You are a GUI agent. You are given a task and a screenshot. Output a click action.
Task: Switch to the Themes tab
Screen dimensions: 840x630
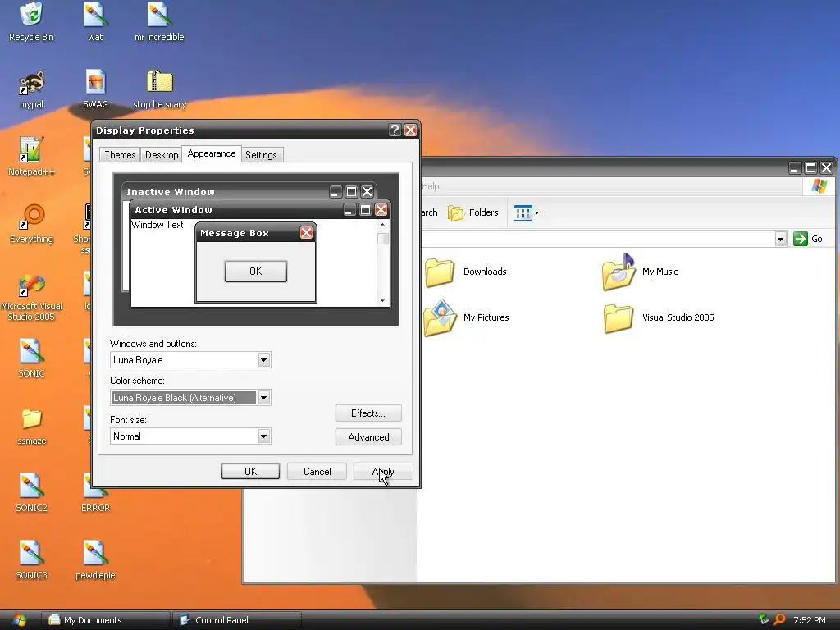[120, 155]
